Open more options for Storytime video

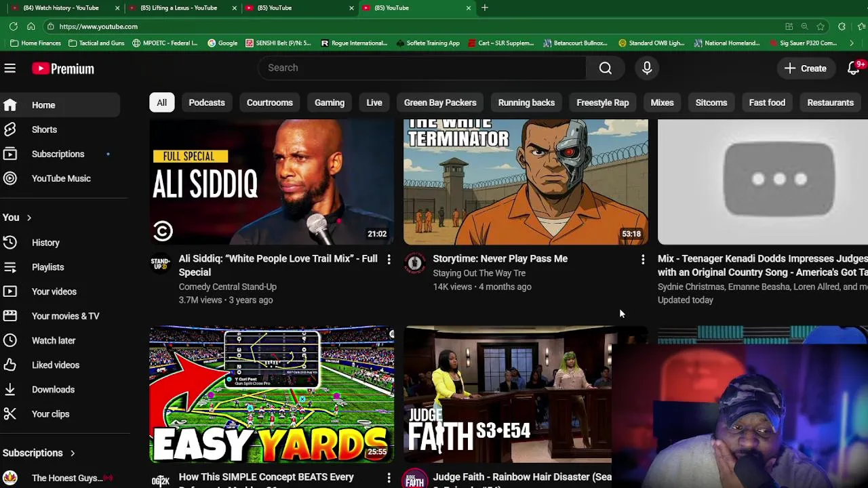pyautogui.click(x=643, y=259)
